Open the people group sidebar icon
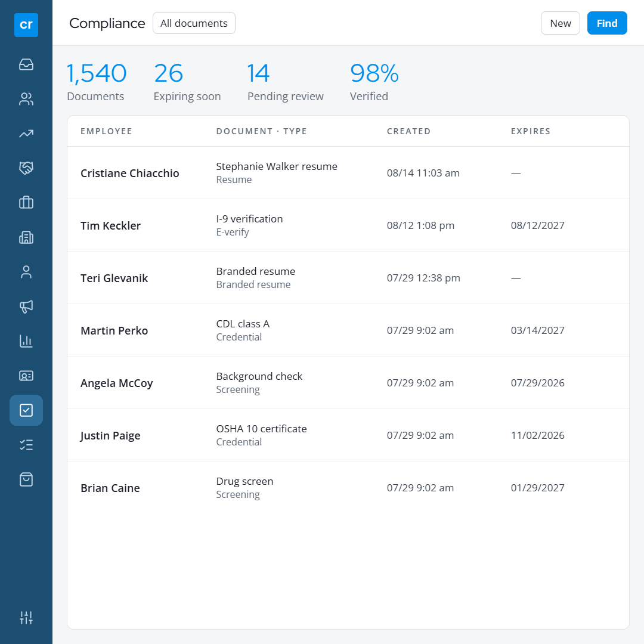 (x=26, y=99)
